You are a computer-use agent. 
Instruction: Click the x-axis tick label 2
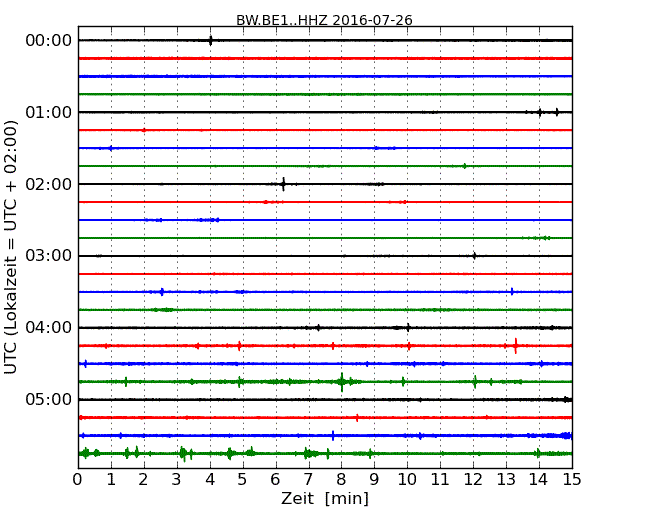coord(143,480)
